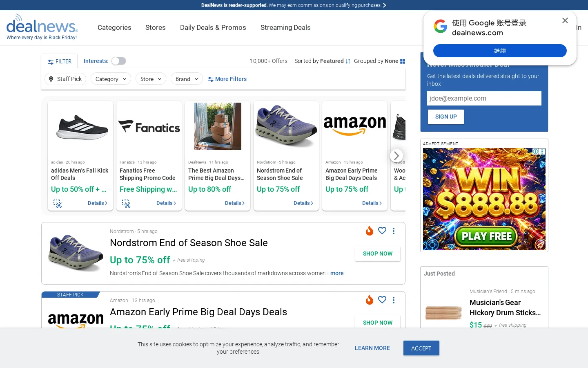The width and height of the screenshot is (588, 368).
Task: Expand the Brand dropdown
Action: (x=187, y=79)
